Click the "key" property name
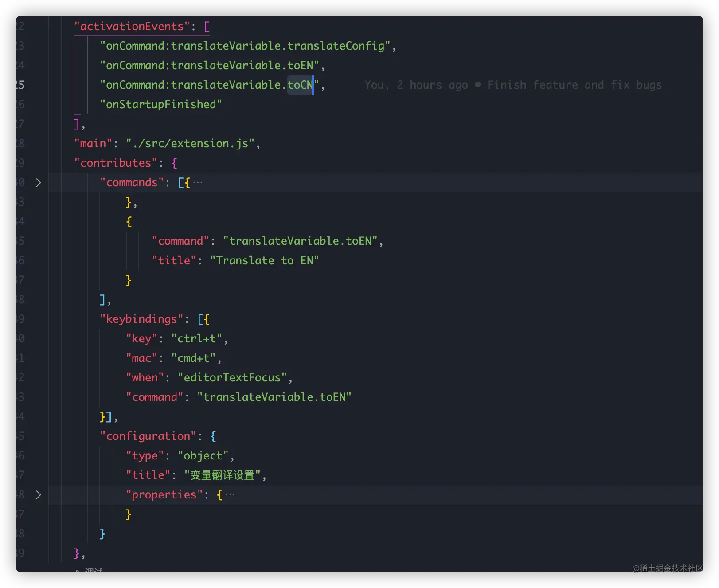The width and height of the screenshot is (719, 588). point(141,339)
